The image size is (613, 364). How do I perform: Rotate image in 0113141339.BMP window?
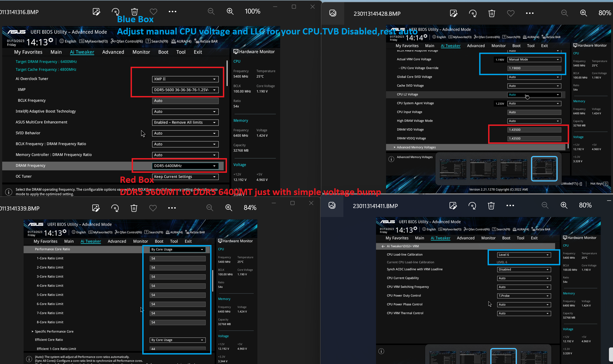pyautogui.click(x=115, y=208)
